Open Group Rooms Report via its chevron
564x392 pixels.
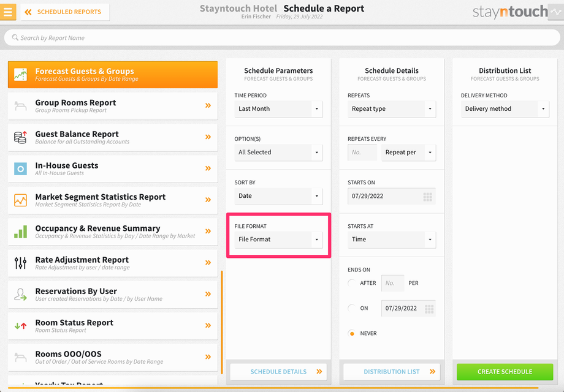coord(208,105)
